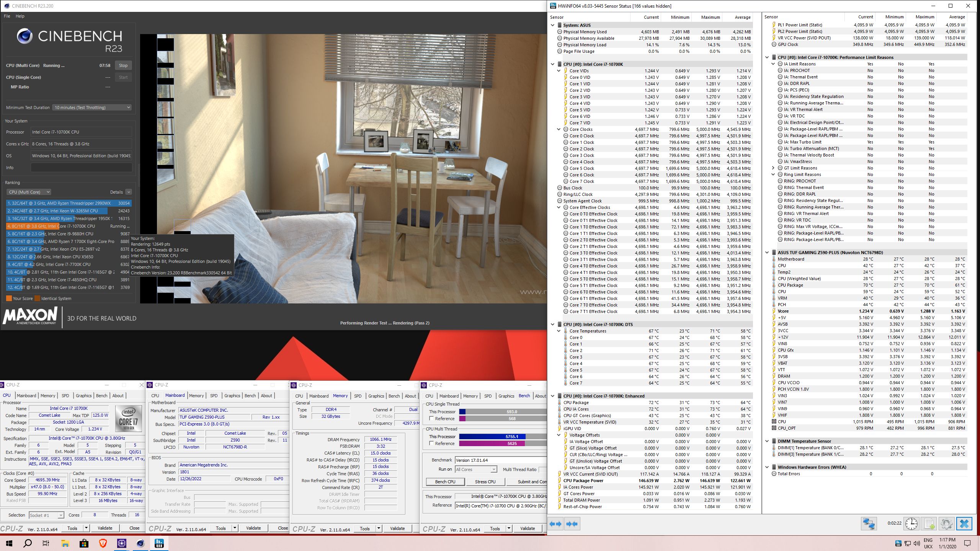Collapse Voltage Offsets group
The image size is (980, 551).
pyautogui.click(x=559, y=435)
